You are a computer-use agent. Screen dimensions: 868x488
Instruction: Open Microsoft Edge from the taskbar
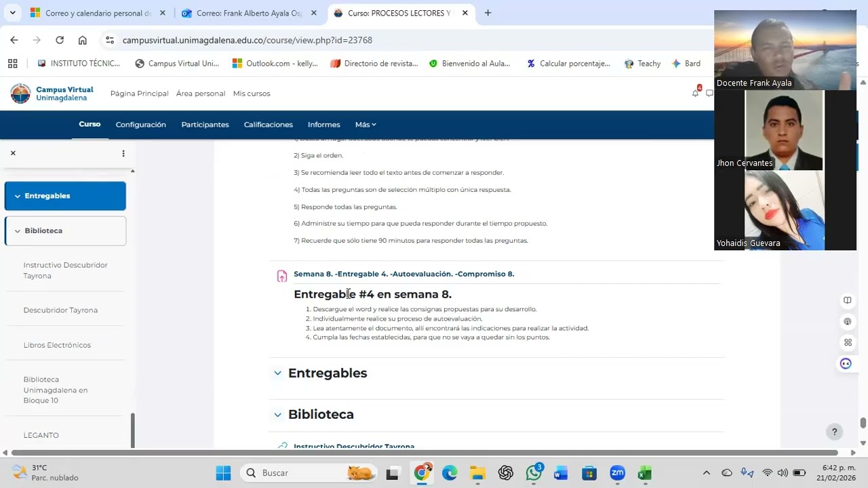click(x=450, y=473)
